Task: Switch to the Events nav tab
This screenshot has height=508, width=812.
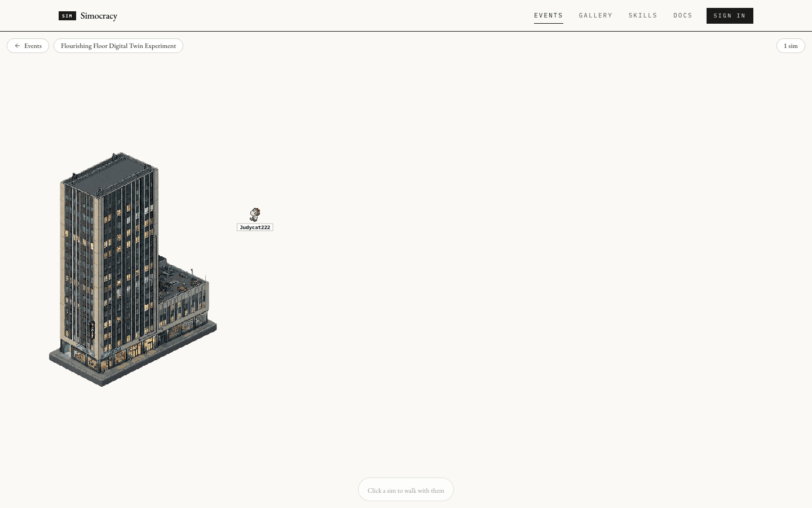Action: click(x=549, y=16)
